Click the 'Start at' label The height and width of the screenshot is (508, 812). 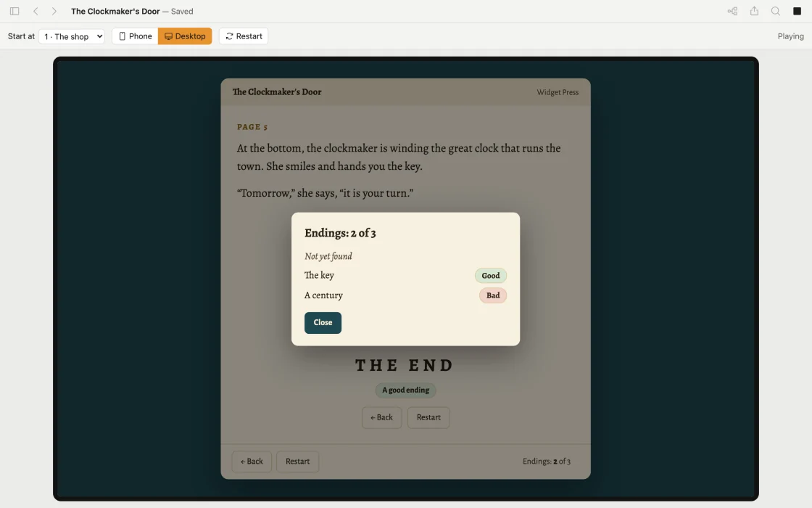(21, 36)
